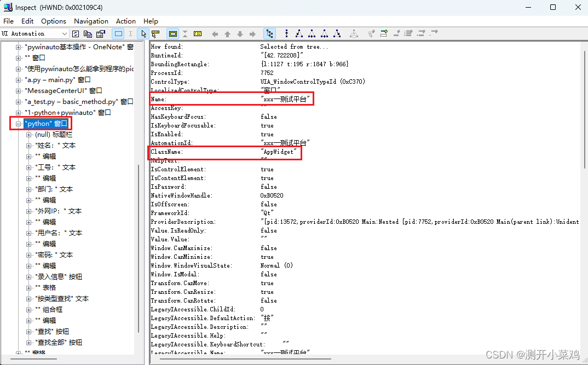Open the Action menu
The height and width of the screenshot is (365, 588).
(x=125, y=21)
